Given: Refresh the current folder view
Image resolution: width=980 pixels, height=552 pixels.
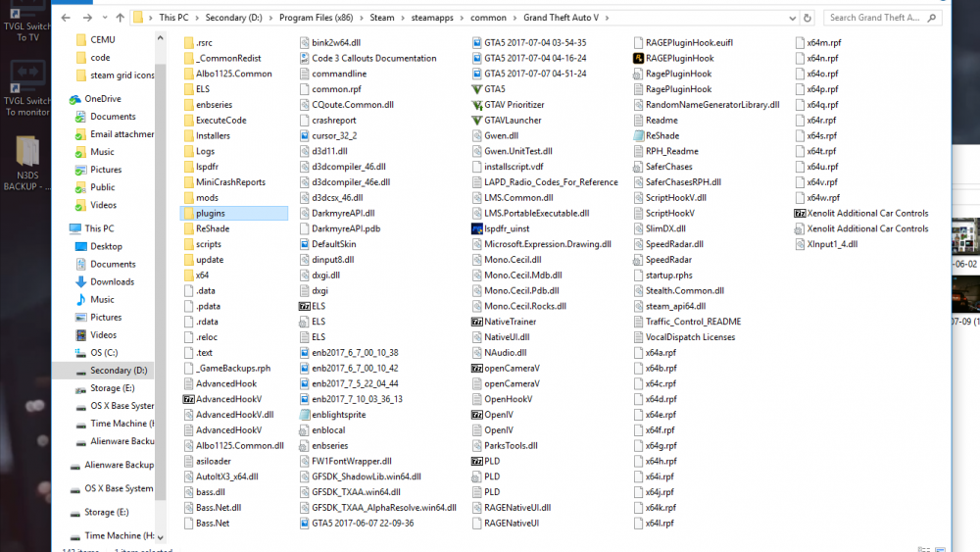Looking at the screenshot, I should [808, 18].
